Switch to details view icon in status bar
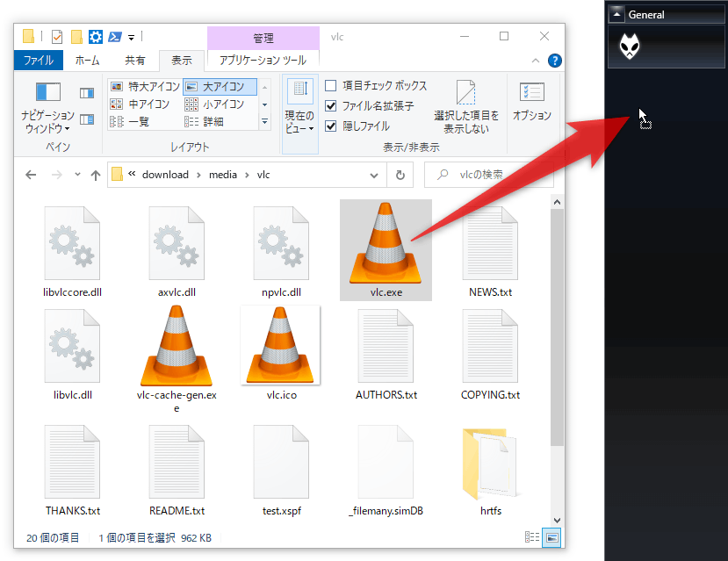The width and height of the screenshot is (728, 561). (x=532, y=537)
